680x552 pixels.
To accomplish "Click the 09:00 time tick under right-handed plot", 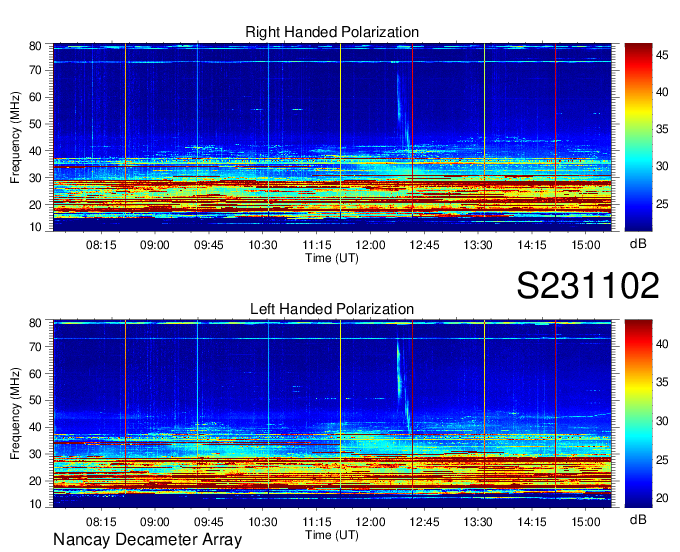I will click(x=155, y=245).
